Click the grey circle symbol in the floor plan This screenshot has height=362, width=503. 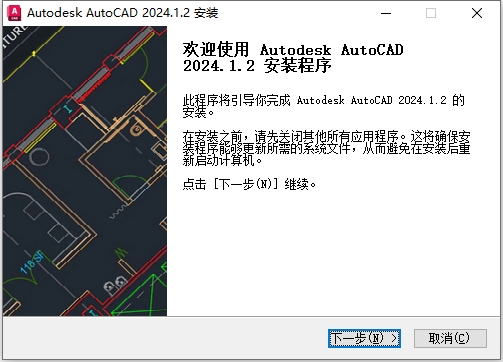[x=39, y=156]
